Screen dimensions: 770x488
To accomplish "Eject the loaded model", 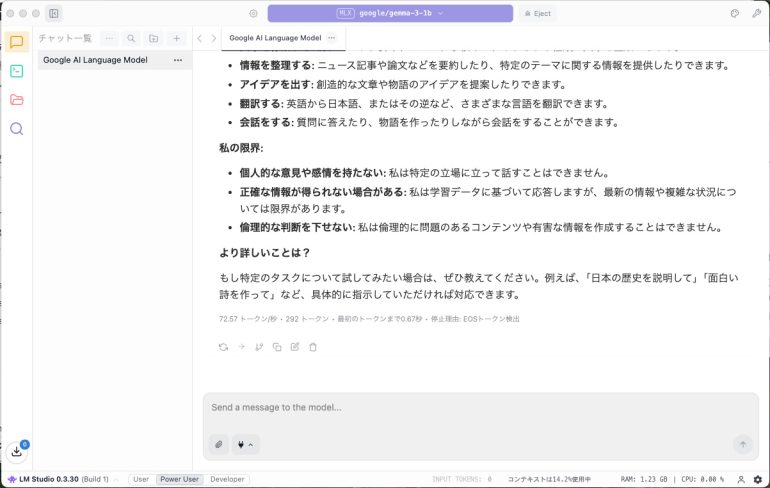I will [537, 14].
